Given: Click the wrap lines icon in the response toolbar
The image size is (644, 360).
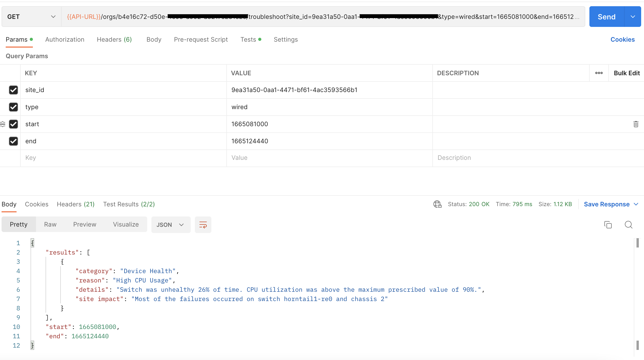Looking at the screenshot, I should pos(203,224).
